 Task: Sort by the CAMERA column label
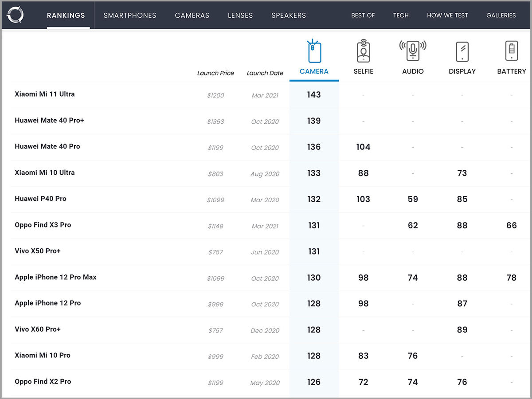[x=314, y=71]
